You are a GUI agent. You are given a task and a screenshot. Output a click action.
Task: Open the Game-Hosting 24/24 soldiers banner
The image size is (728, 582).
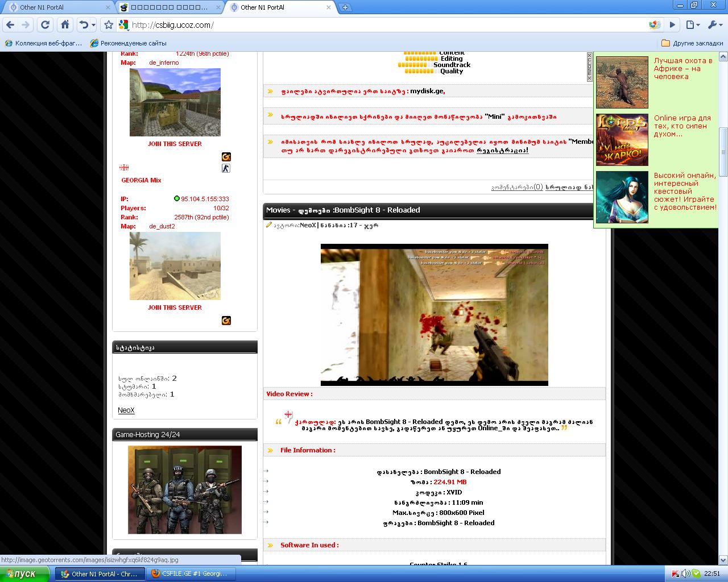tap(185, 490)
